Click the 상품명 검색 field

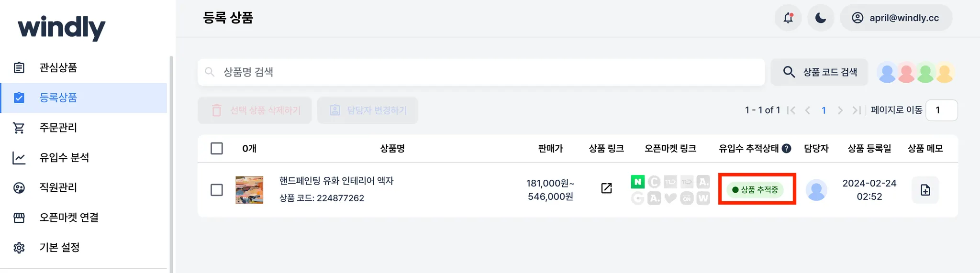(x=481, y=72)
